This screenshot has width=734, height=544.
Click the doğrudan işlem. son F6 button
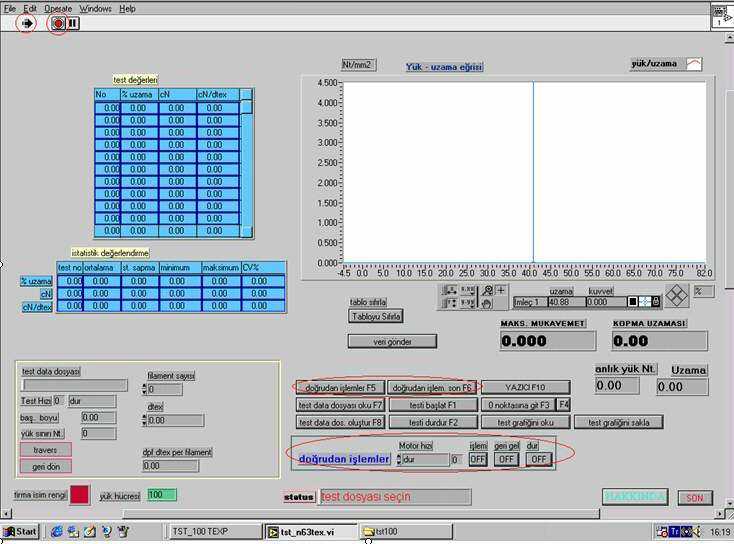tap(432, 388)
